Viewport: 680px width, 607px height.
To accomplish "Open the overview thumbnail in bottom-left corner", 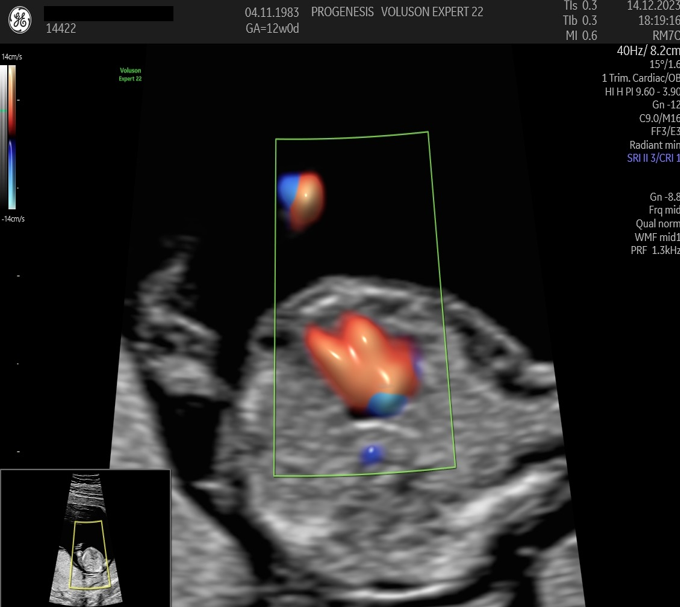I will (x=85, y=538).
